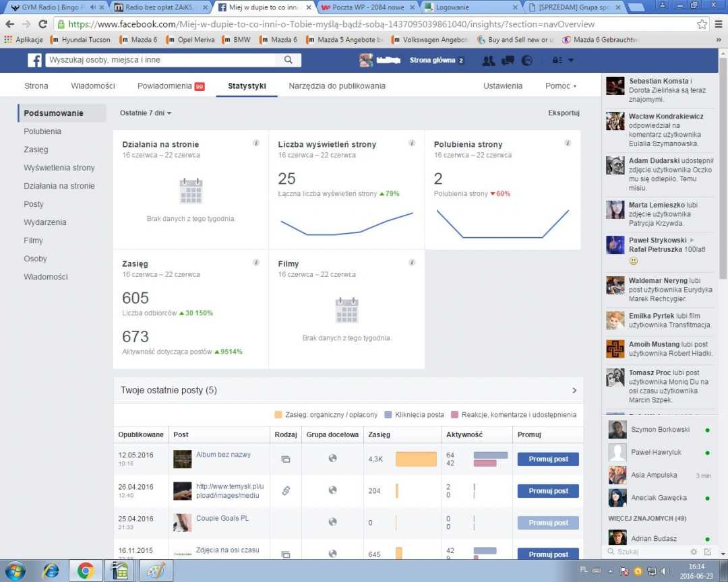
Task: Open friend requests icon in header
Action: (489, 60)
